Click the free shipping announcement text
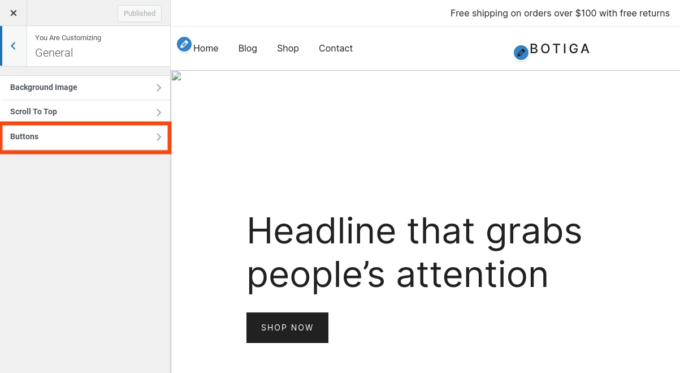Viewport: 680px width, 373px height. click(x=559, y=13)
